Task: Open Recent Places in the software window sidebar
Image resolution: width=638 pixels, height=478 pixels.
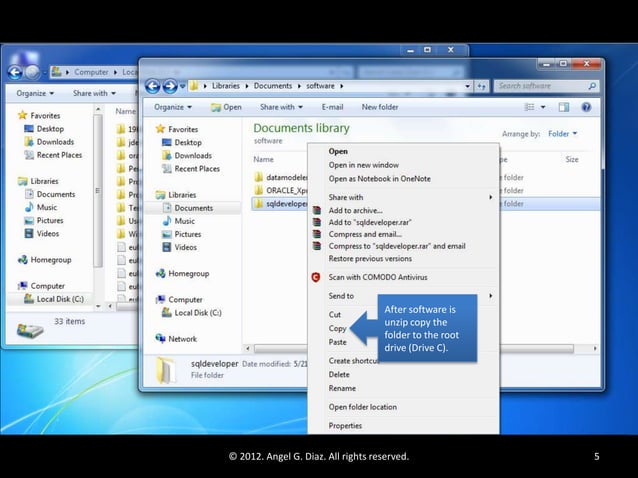Action: pyautogui.click(x=191, y=169)
